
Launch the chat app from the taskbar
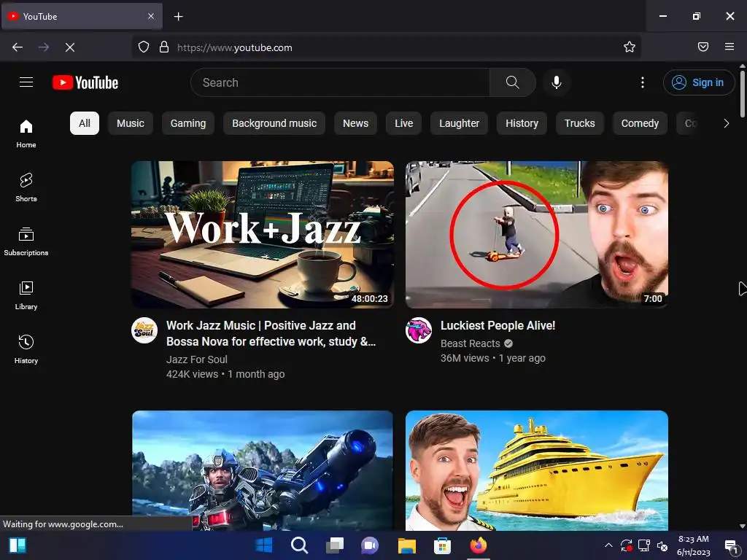(x=370, y=545)
